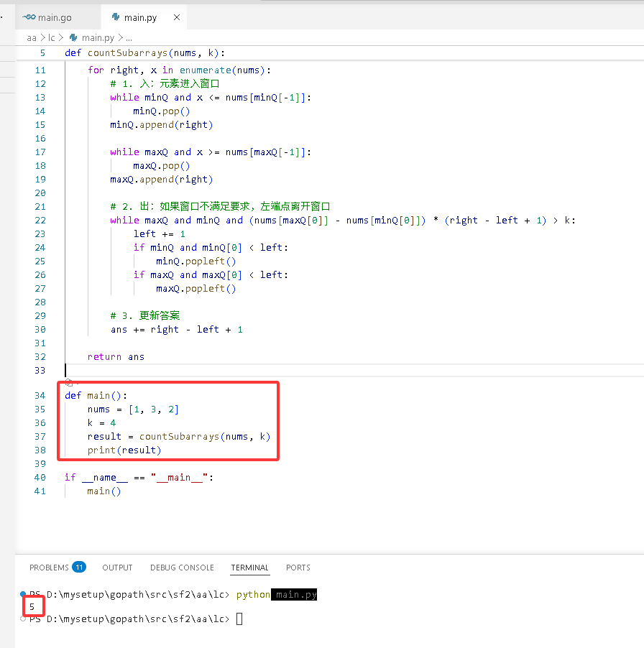Click line number 34 in gutter
Screen dimensions: 644x648
[40, 396]
